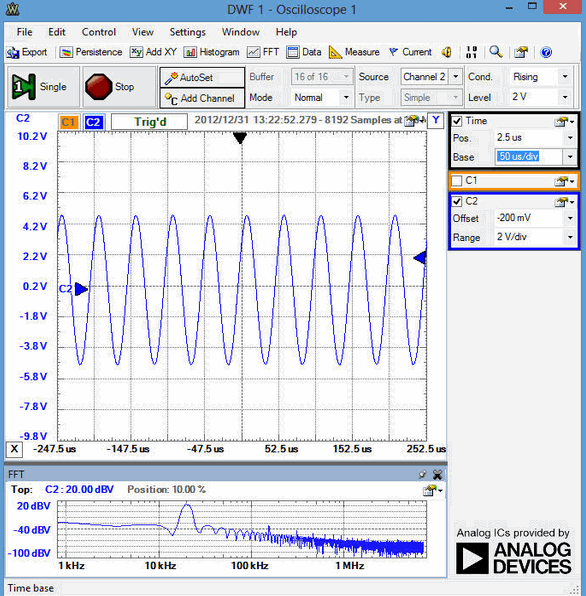Open the Settings menu
This screenshot has height=596, width=586.
click(187, 32)
